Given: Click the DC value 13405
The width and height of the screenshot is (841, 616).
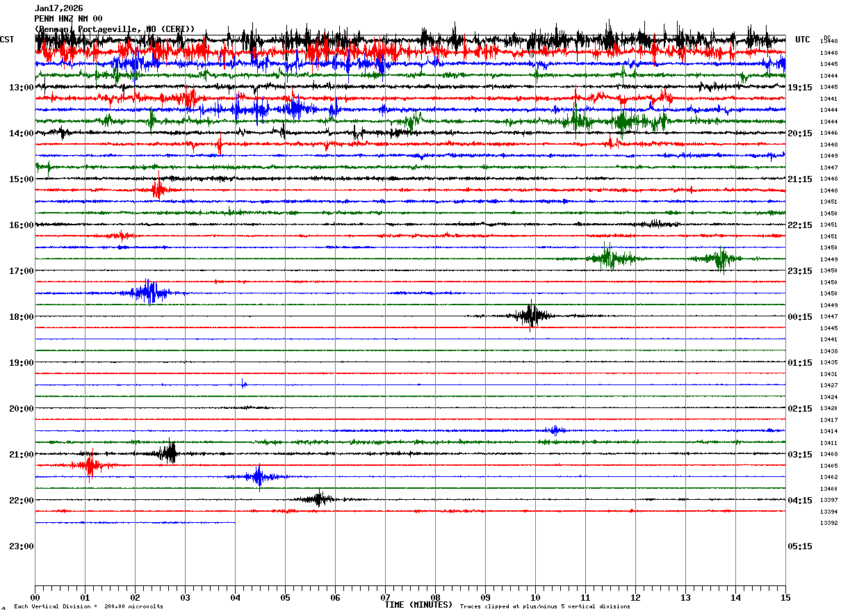Looking at the screenshot, I should pyautogui.click(x=828, y=466).
